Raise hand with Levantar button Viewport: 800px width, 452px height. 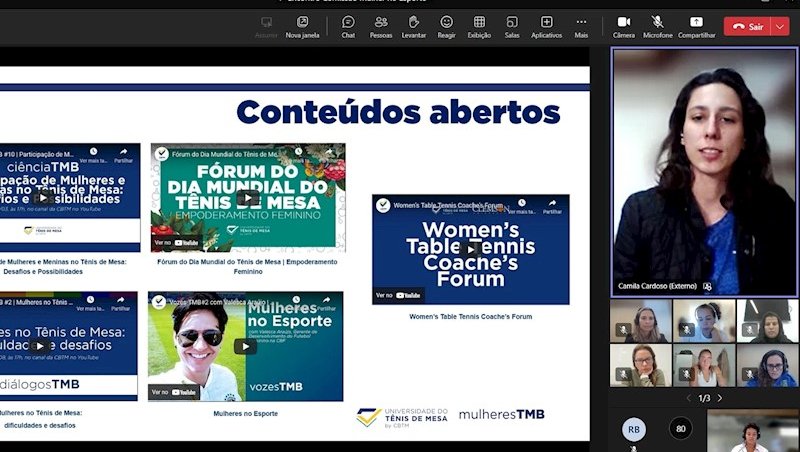[x=413, y=27]
